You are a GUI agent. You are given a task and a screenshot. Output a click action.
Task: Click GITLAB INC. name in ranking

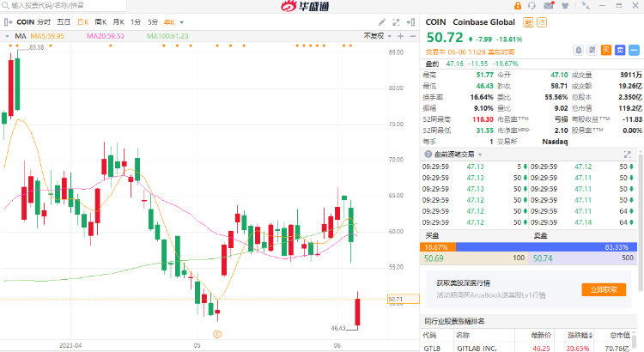point(477,349)
